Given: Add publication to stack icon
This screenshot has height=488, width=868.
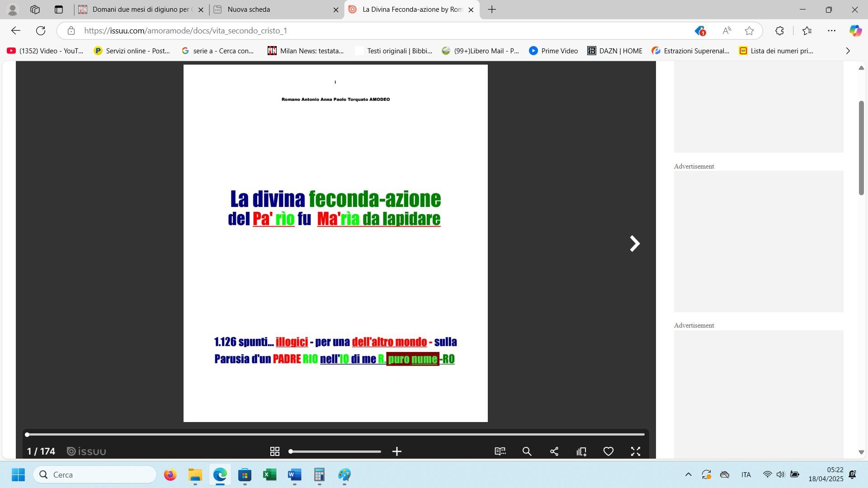Looking at the screenshot, I should pyautogui.click(x=581, y=451).
